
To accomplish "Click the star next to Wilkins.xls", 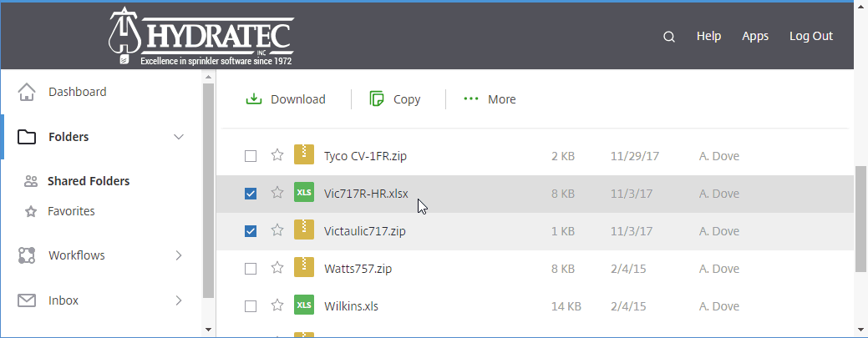I will pyautogui.click(x=277, y=306).
